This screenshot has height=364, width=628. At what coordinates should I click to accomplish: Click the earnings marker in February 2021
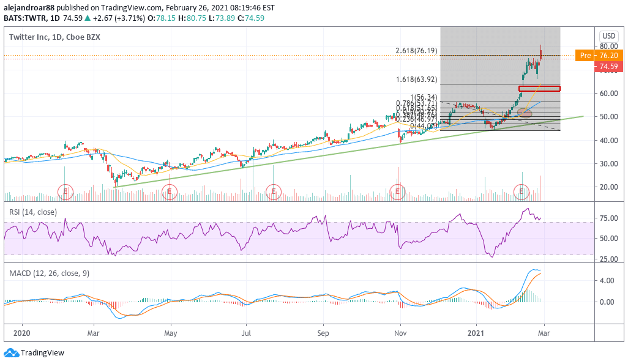pos(521,192)
